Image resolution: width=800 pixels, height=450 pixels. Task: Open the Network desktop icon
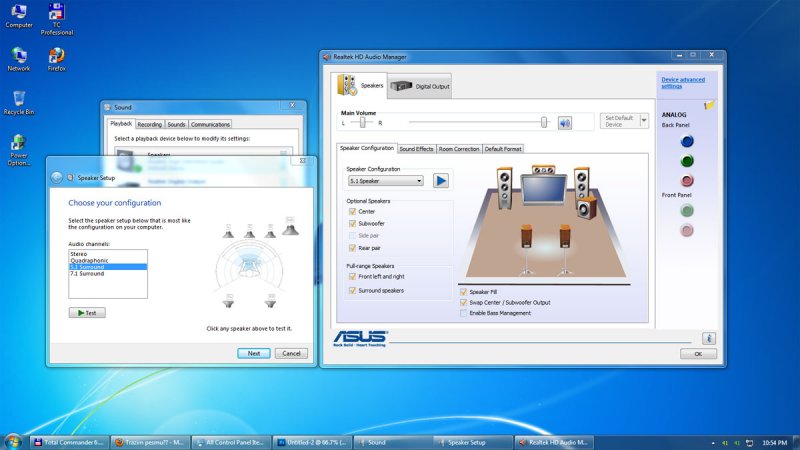(19, 59)
